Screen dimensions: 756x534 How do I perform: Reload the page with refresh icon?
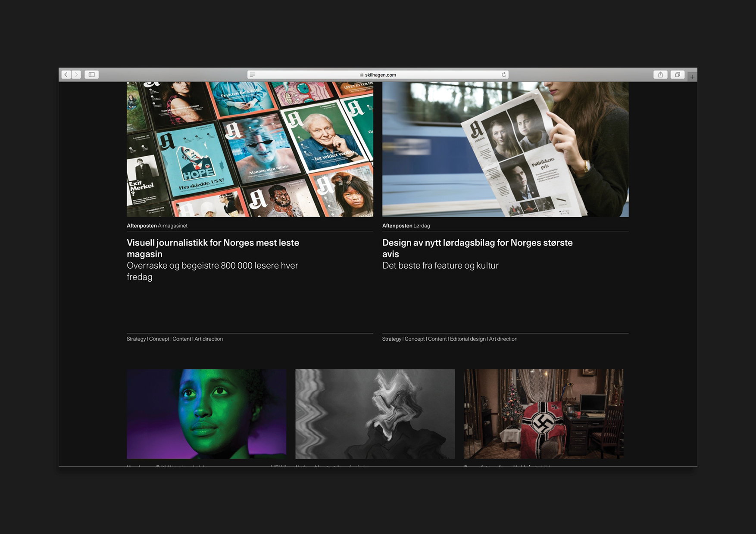pos(504,75)
